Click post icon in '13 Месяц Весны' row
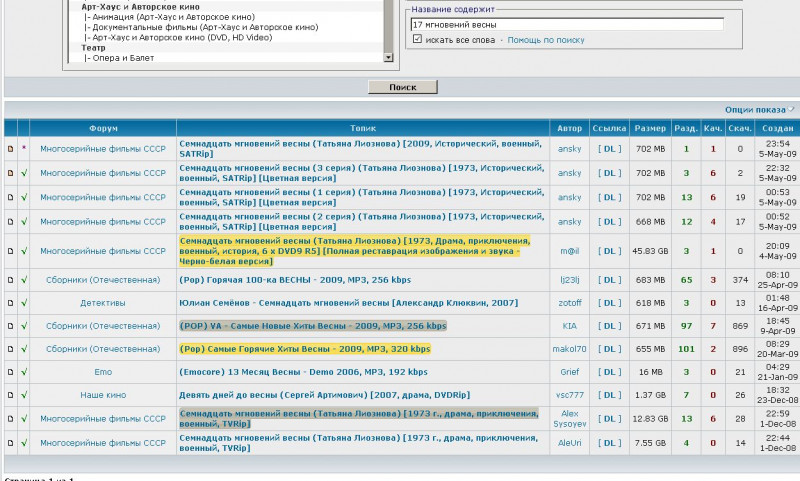800x481 pixels. 10,372
